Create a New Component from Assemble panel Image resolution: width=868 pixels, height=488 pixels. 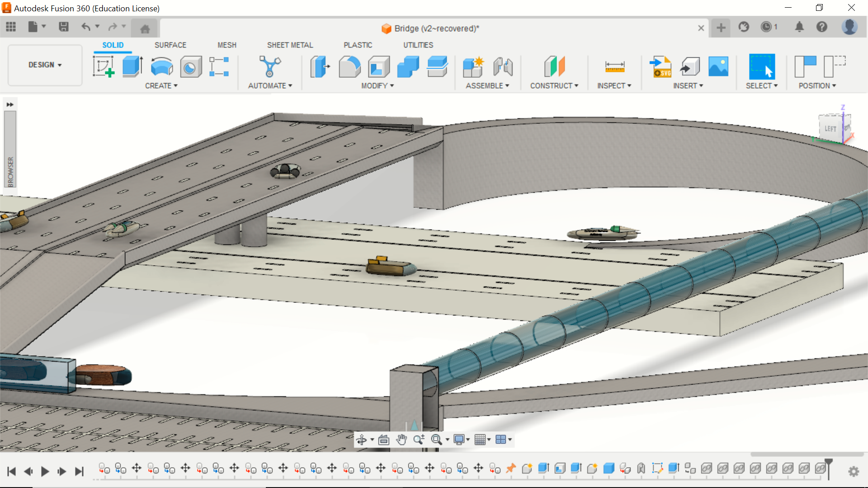[473, 66]
